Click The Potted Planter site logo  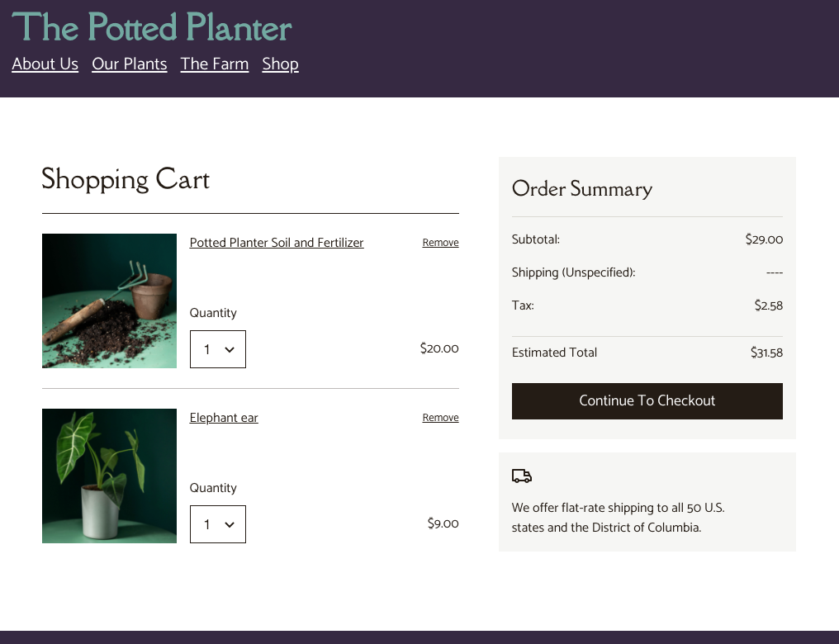click(152, 26)
